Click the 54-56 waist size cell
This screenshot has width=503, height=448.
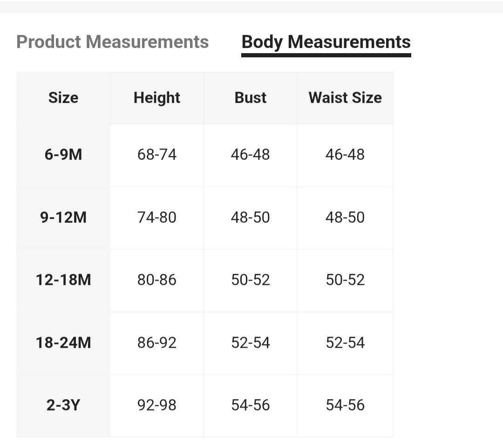click(x=345, y=405)
